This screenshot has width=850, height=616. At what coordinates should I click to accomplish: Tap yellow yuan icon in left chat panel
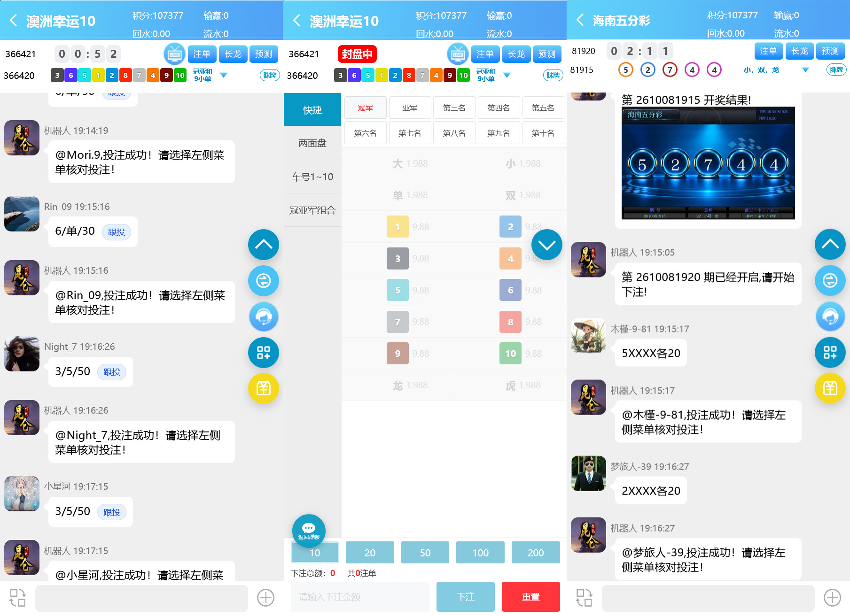[264, 388]
